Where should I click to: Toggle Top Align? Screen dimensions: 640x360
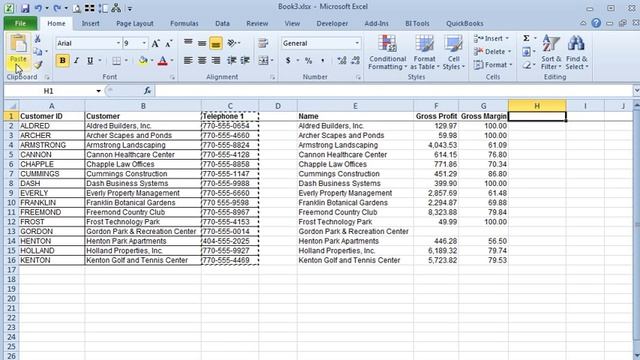point(188,43)
